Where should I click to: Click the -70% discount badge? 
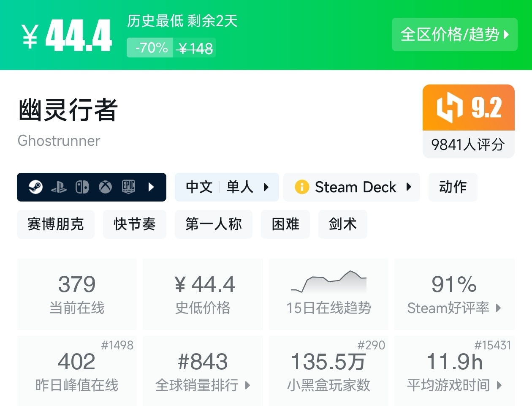point(150,48)
